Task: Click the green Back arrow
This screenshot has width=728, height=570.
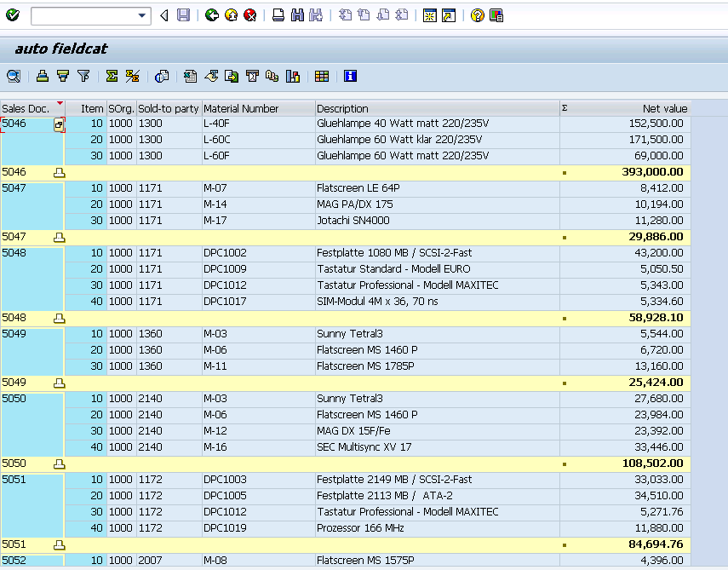Action: point(213,14)
